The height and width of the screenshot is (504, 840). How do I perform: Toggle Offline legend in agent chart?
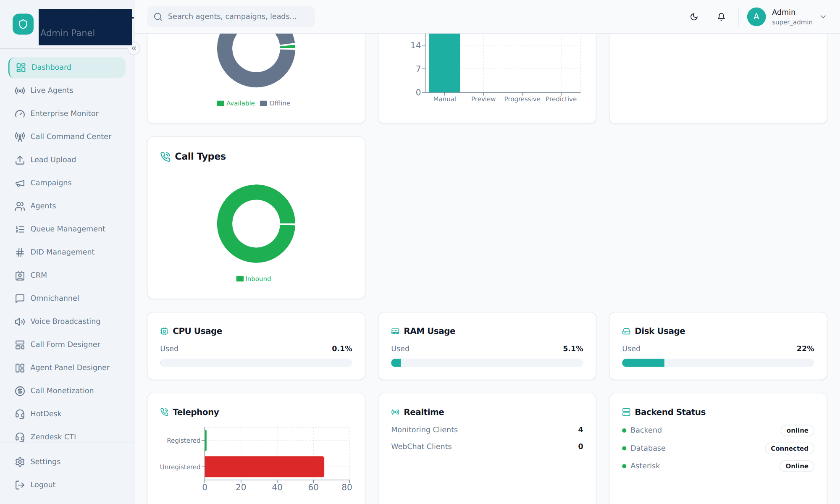[x=275, y=103]
